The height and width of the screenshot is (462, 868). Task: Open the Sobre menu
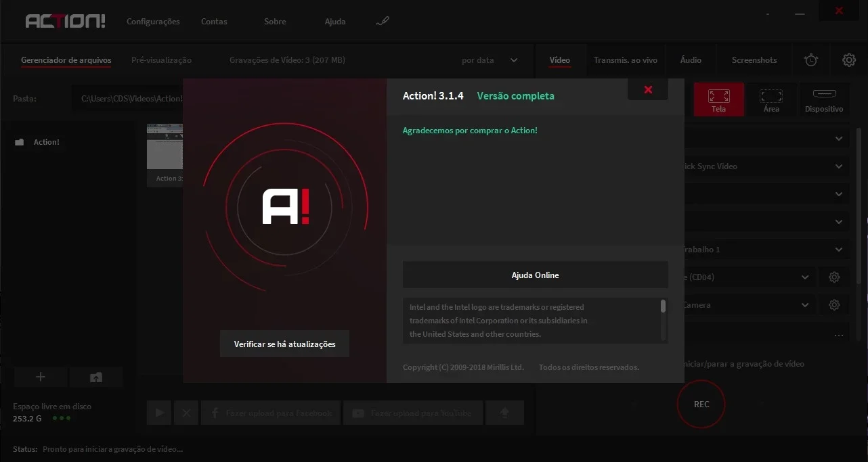click(275, 22)
